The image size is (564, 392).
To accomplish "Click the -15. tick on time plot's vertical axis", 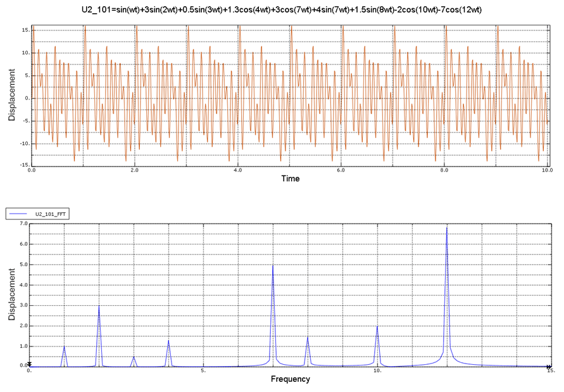I will [25, 165].
